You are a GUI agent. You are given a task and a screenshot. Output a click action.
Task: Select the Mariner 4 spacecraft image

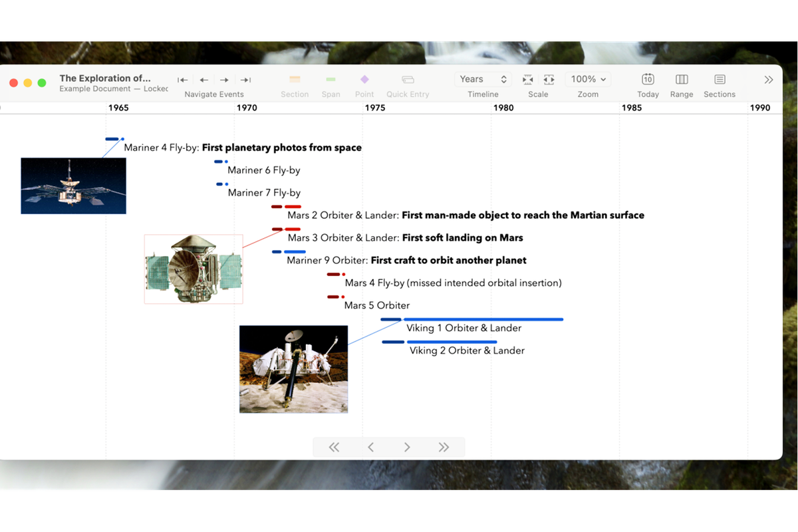tap(73, 186)
